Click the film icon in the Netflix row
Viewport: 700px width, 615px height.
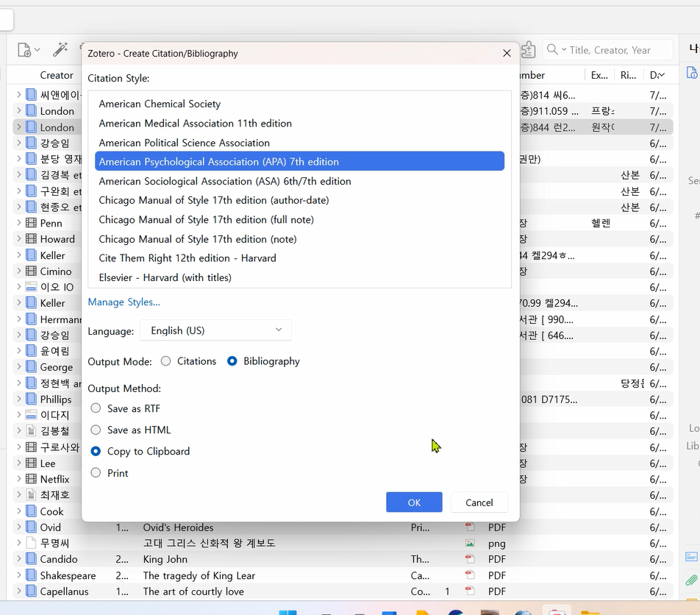pos(31,479)
